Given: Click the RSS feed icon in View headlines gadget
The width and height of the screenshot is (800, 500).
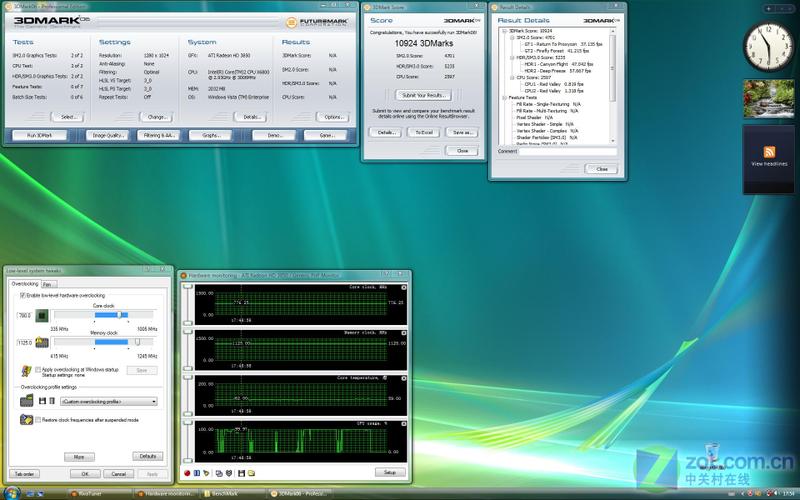Looking at the screenshot, I should pos(769,152).
